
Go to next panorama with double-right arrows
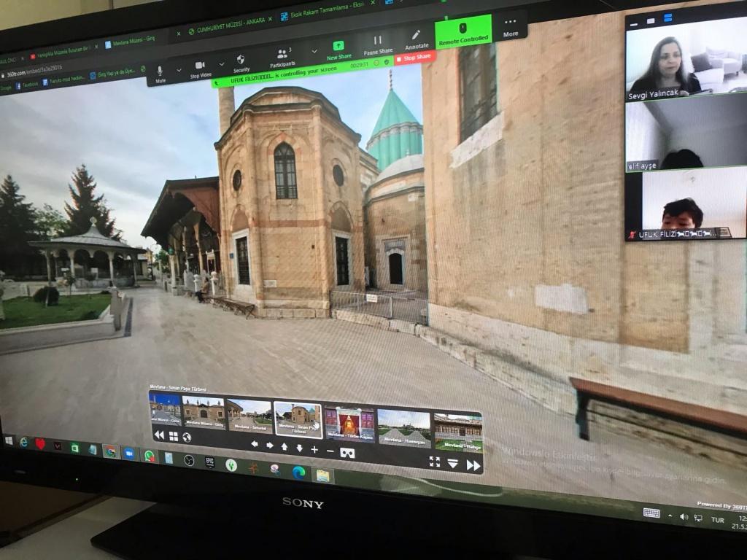coord(473,465)
